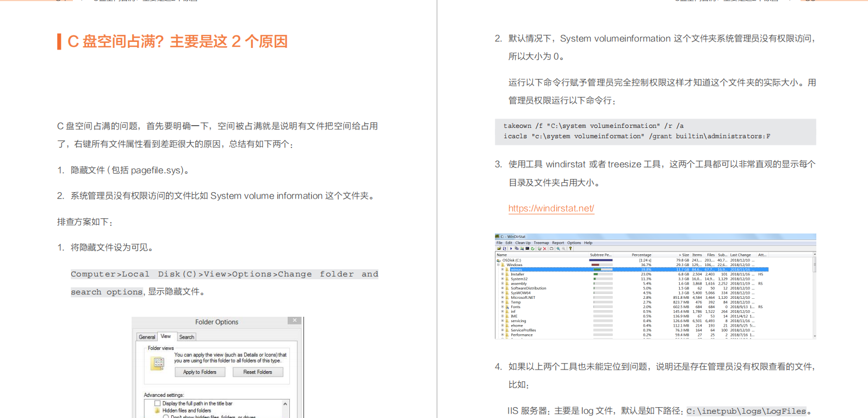Click the Open drive icon in WinDirStat toolbar
The width and height of the screenshot is (868, 418).
click(499, 249)
